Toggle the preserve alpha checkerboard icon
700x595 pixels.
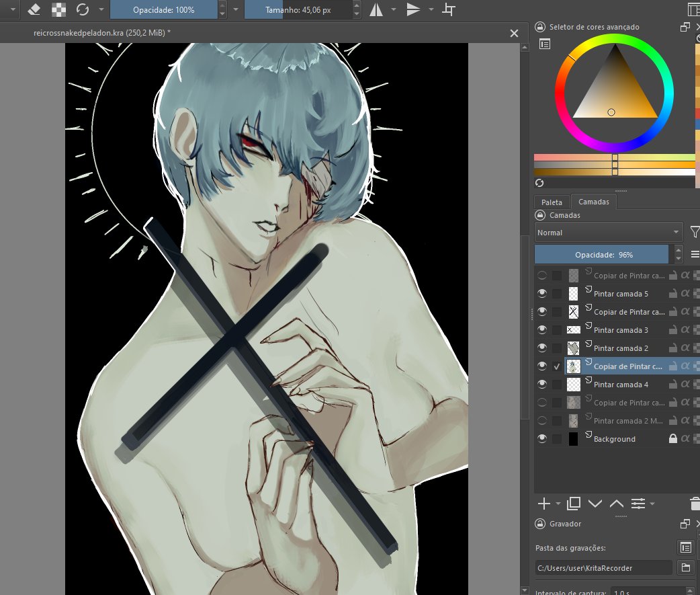coord(58,9)
